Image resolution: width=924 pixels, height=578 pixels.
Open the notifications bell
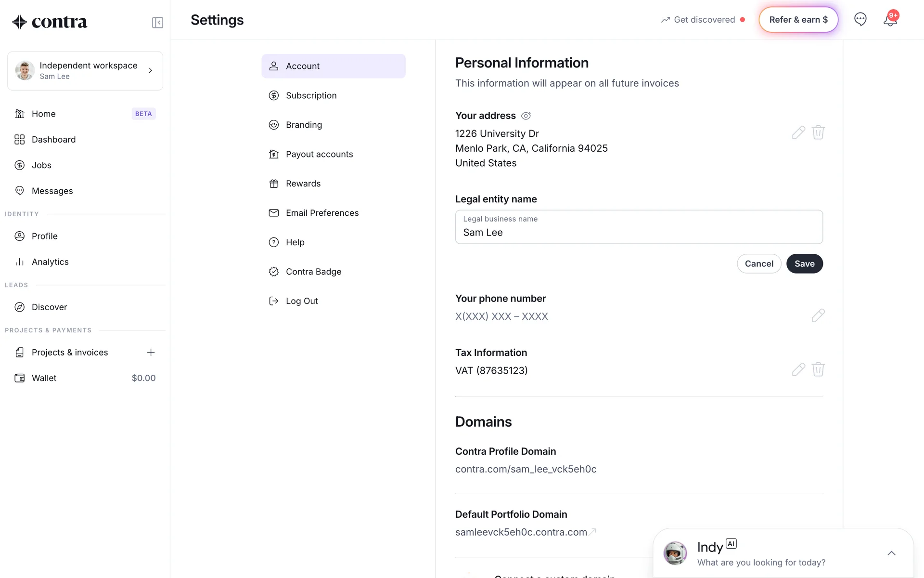[x=890, y=20]
